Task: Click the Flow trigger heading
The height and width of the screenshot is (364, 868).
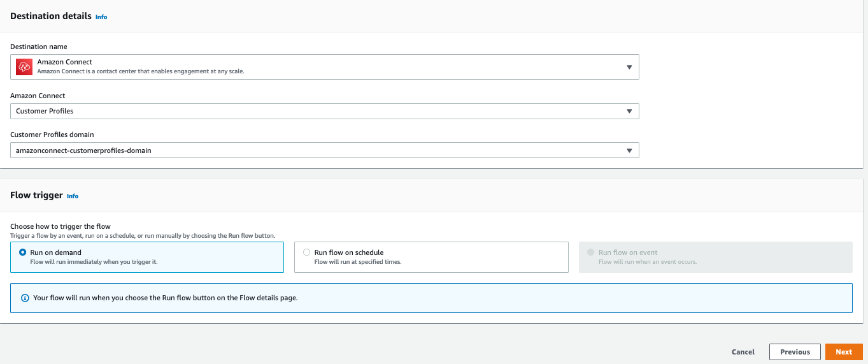Action: pyautogui.click(x=36, y=195)
